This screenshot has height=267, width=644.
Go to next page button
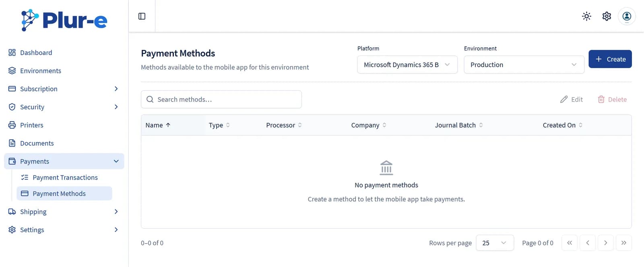tap(606, 243)
